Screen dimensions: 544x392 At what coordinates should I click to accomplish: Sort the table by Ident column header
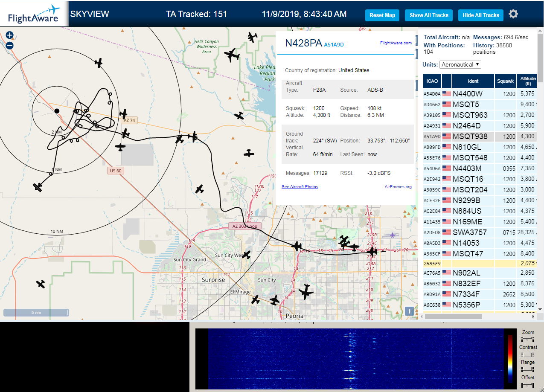pos(473,81)
